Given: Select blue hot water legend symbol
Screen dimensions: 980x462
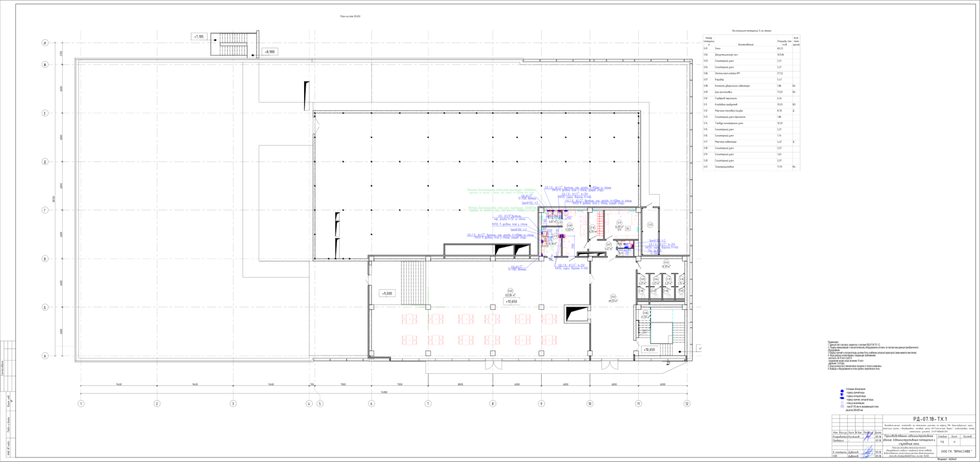Looking at the screenshot, I should click(x=842, y=391).
